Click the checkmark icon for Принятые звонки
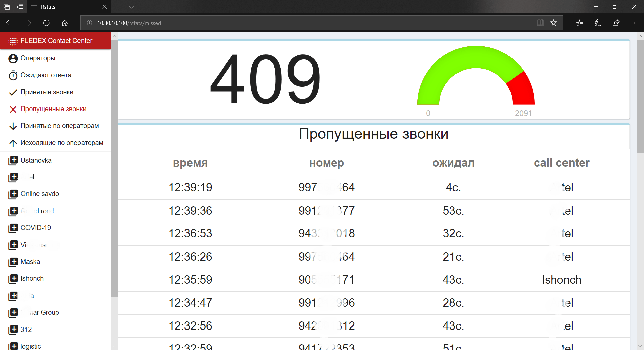The width and height of the screenshot is (644, 350). coord(13,92)
